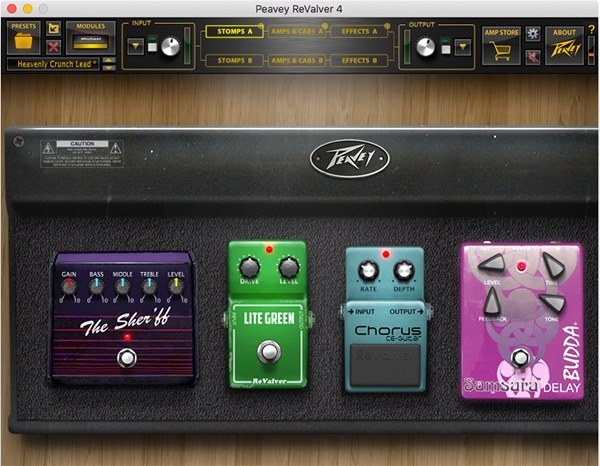Open the Presets folder
The image size is (600, 466).
pos(23,37)
